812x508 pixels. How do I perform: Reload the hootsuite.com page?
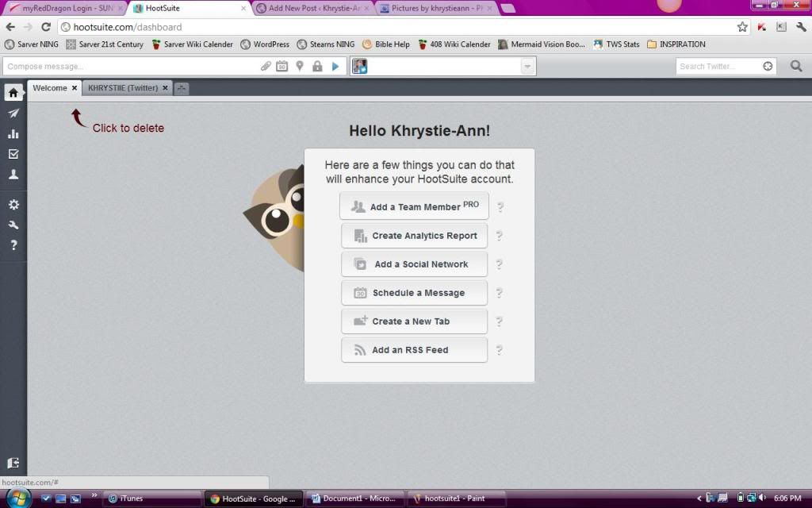click(45, 27)
